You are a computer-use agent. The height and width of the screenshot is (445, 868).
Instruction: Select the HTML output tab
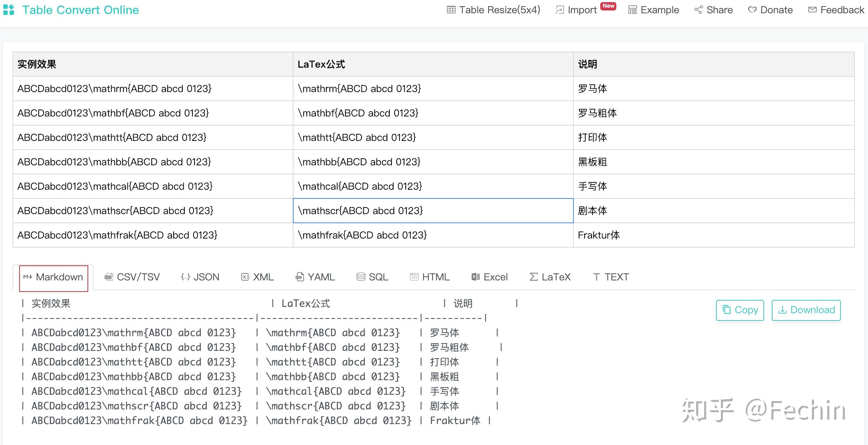430,277
